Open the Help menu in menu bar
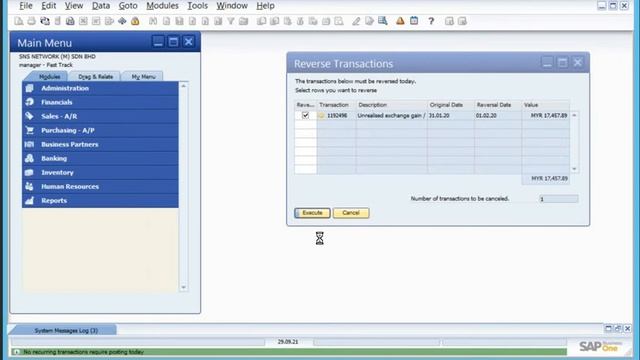 click(265, 6)
